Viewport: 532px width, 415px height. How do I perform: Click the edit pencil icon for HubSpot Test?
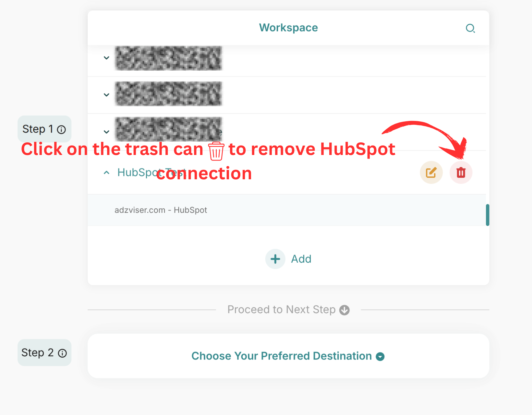click(431, 172)
